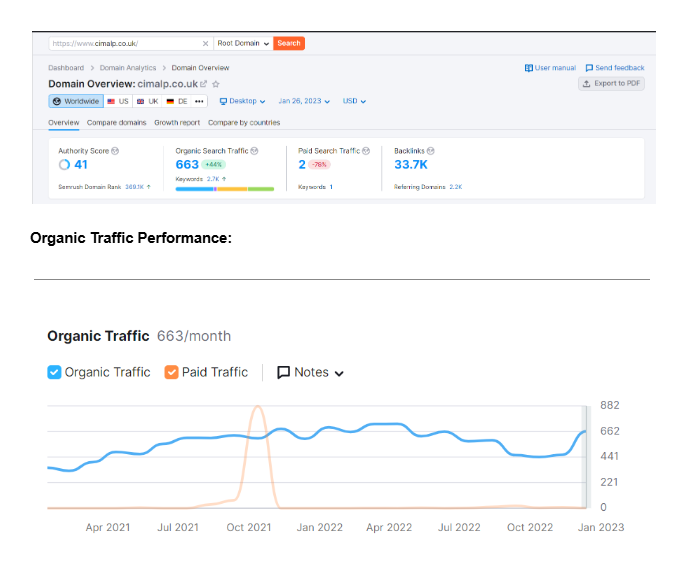Open the Notes dropdown
Image resolution: width=699 pixels, height=566 pixels.
tap(311, 373)
